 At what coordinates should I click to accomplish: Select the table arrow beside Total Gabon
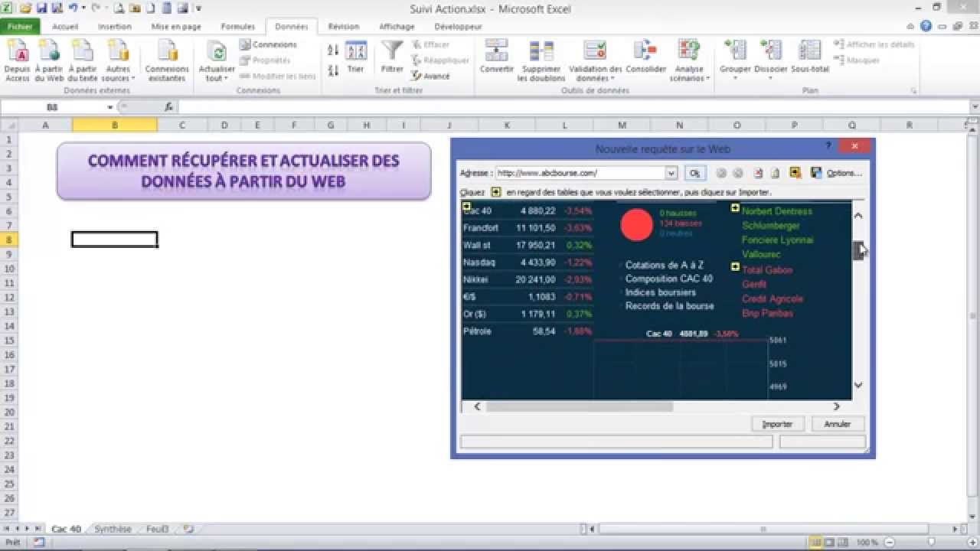tap(735, 267)
